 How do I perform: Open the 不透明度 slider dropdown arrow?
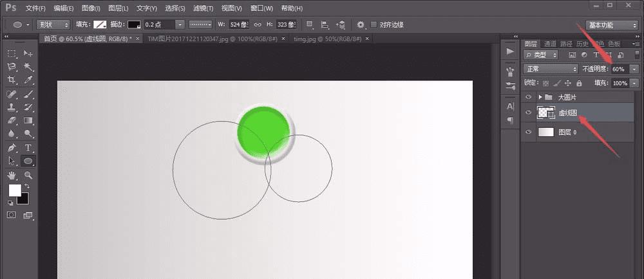coord(635,69)
